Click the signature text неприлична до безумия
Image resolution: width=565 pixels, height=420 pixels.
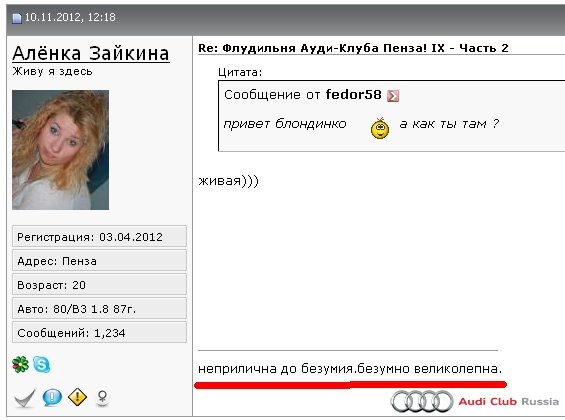275,369
